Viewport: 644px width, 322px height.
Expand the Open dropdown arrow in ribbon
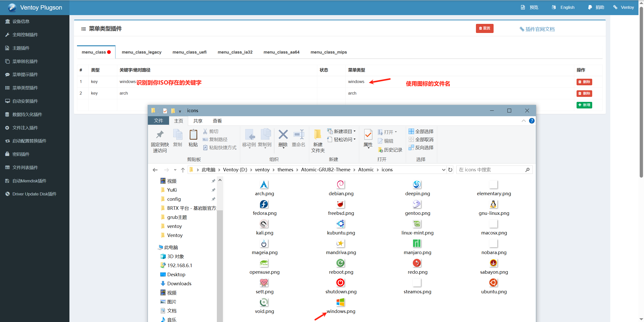pos(396,132)
